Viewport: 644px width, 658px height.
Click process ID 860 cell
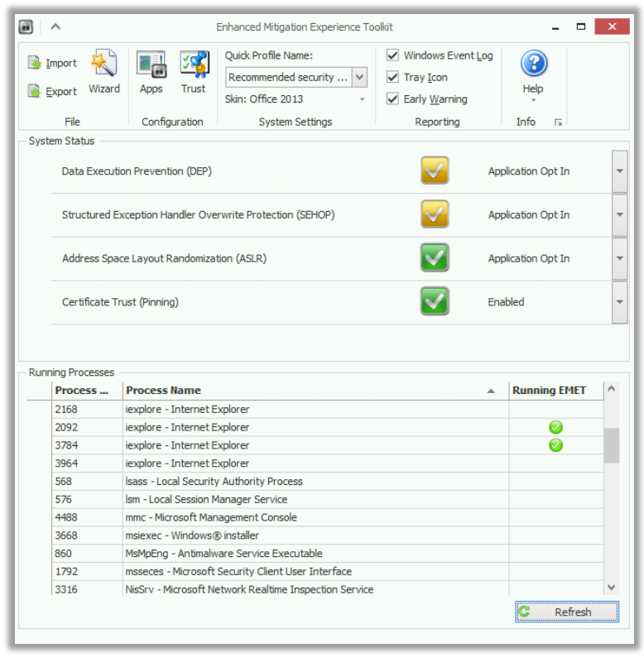point(87,554)
